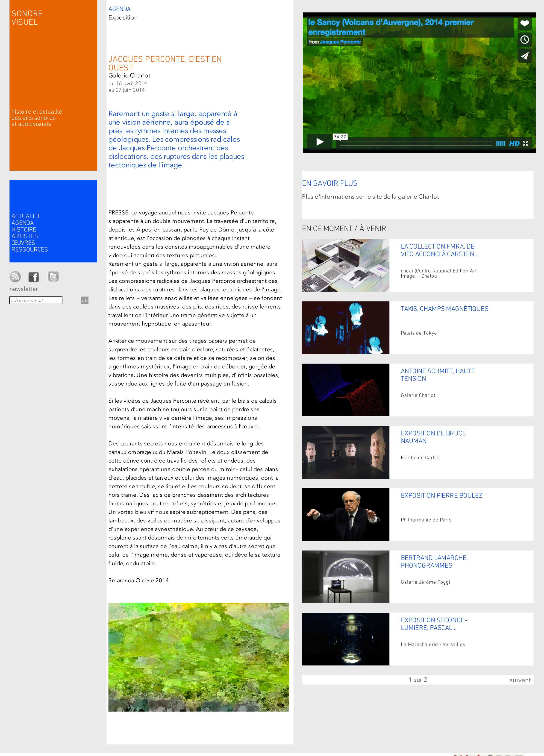Click the Bruce Nauman faces thumbnail

346,452
